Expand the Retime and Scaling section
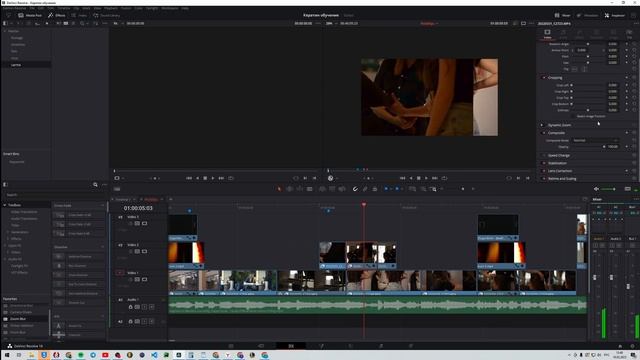The image size is (640, 360). [562, 179]
